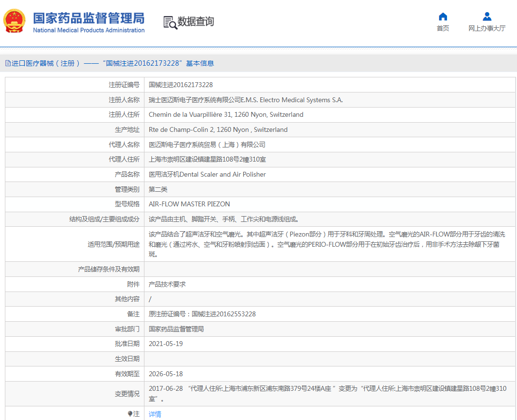Click the AIR-FLOW MASTER PIEZON model value

pos(189,204)
